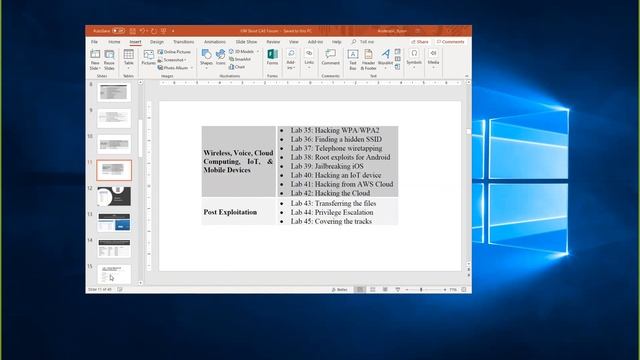
Task: Switch to Slide Sorter view
Action: pos(372,289)
